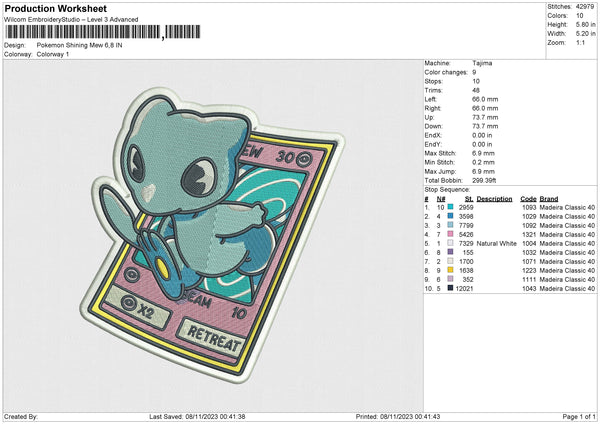Click stitch count 7799 in stop 3

pyautogui.click(x=466, y=225)
